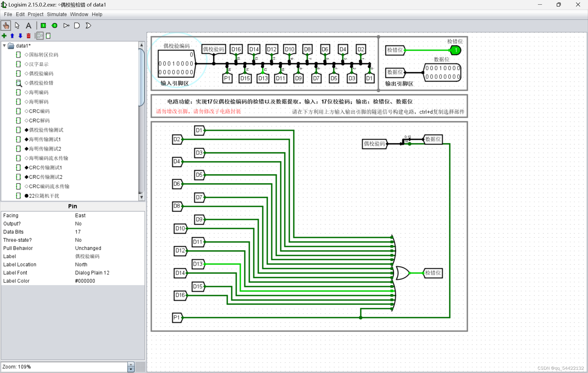This screenshot has height=373, width=588.
Task: Choose the OR gate tool
Action: tap(88, 26)
